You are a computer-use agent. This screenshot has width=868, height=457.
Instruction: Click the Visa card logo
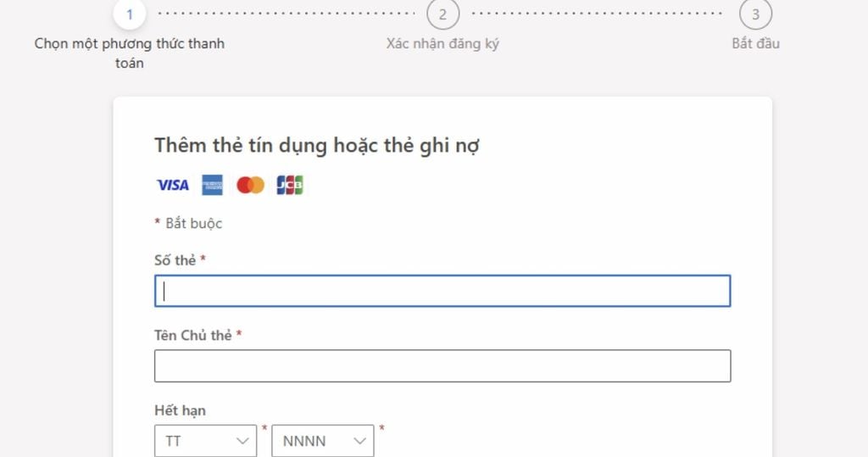(173, 185)
